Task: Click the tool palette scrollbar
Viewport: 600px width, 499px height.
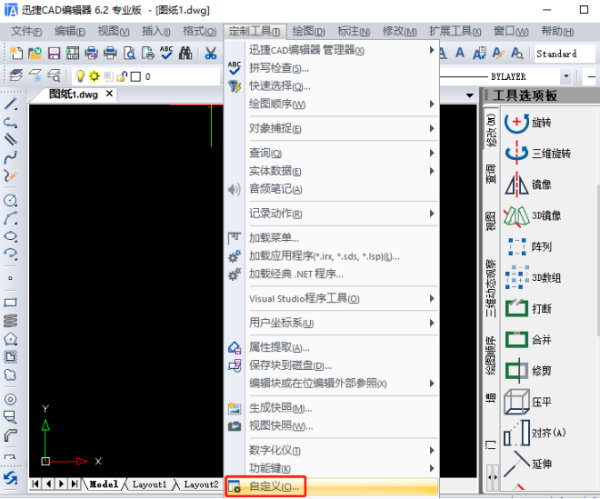Action: [x=597, y=260]
